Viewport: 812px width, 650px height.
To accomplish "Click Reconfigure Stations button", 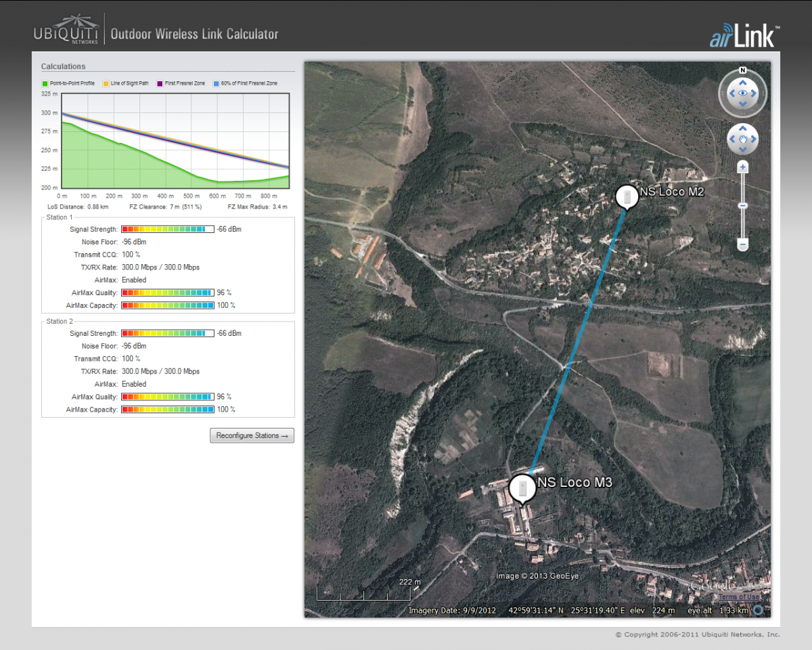I will pyautogui.click(x=252, y=435).
